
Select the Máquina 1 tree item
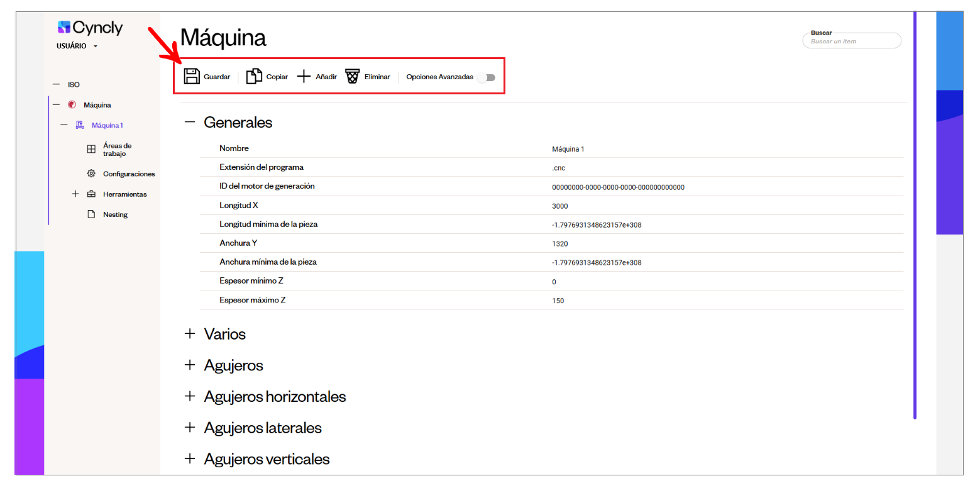coord(107,125)
